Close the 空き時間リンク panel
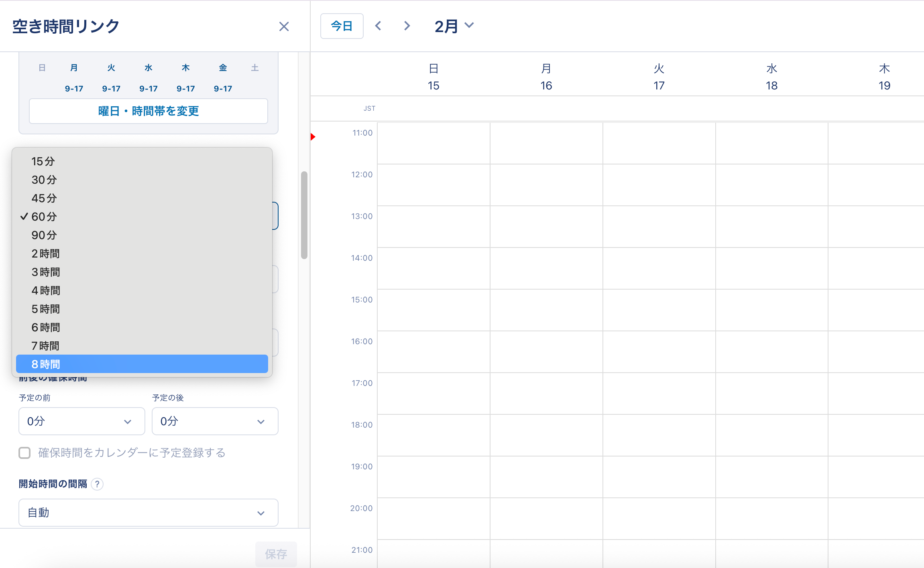Screen dimensions: 924x568 284,26
